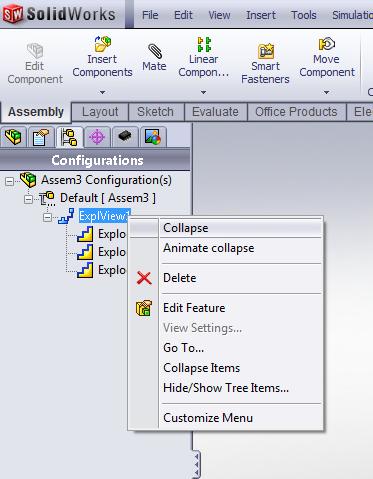This screenshot has height=479, width=373.
Task: Select the Mate tool
Action: 154,57
